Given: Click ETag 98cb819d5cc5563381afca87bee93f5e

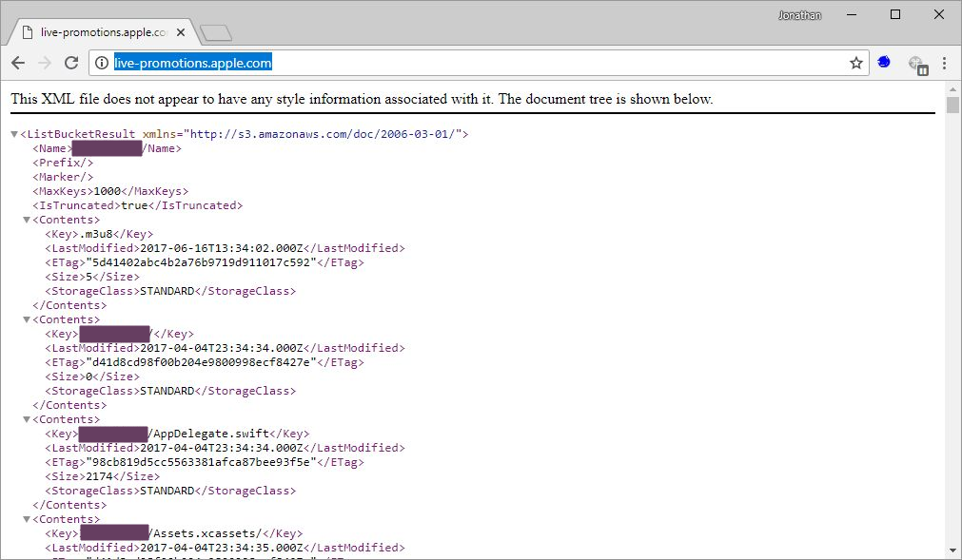Looking at the screenshot, I should [x=201, y=462].
